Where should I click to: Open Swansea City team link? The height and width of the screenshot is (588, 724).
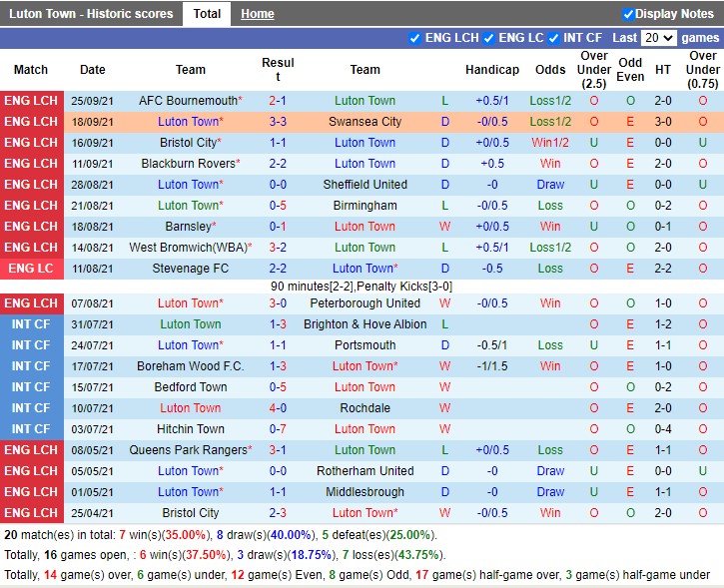[x=364, y=122]
